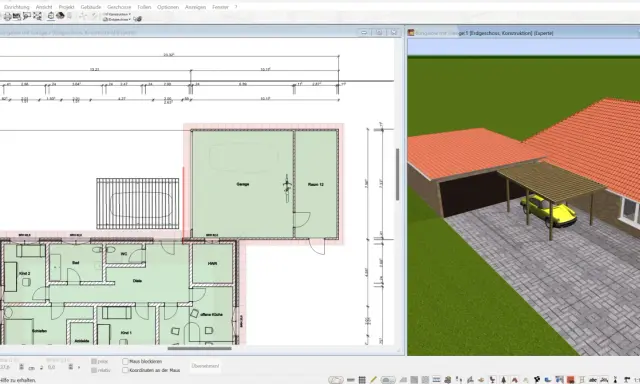Open the Folien menu

[x=144, y=7]
